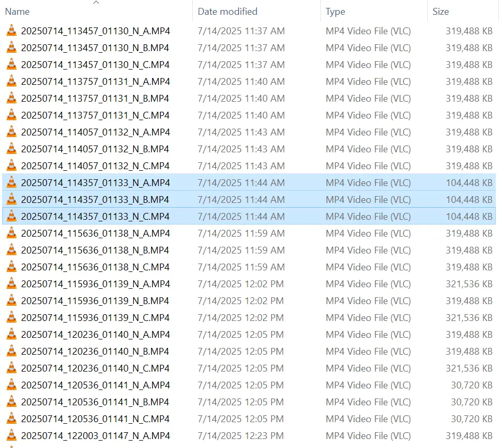Click 321,536 KB size of 01139_N_A file
The height and width of the screenshot is (448, 500).
(x=469, y=284)
